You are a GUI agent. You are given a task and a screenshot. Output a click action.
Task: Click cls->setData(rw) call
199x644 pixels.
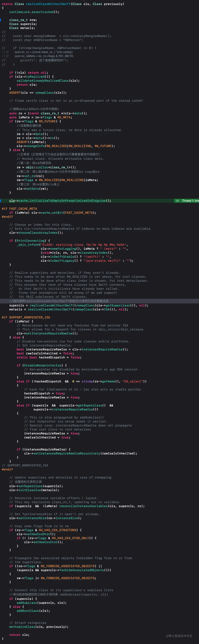click(x=32, y=189)
